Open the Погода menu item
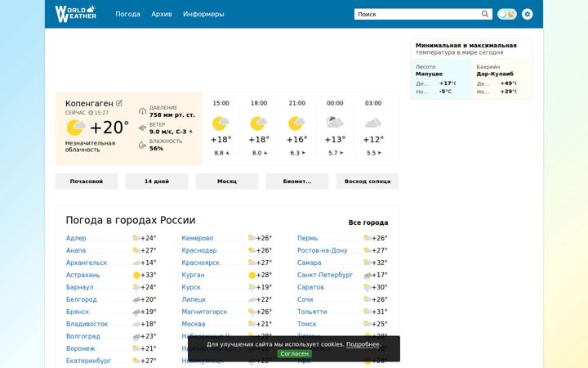 128,14
